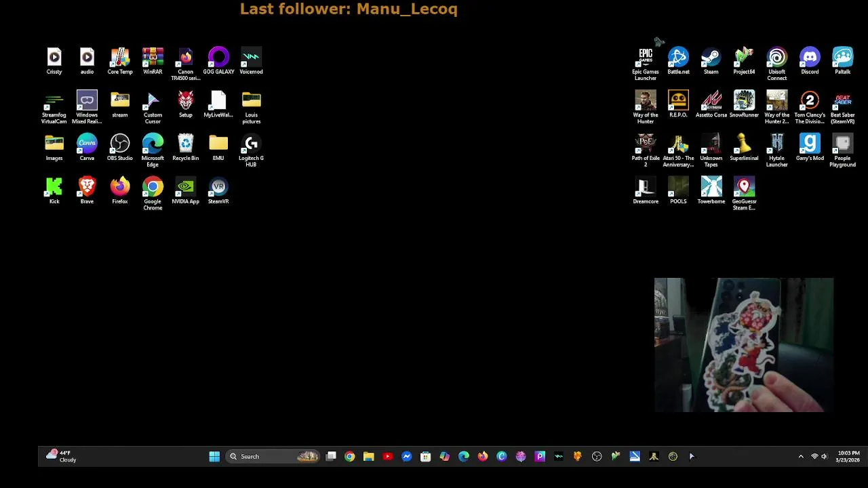Open Google Chrome from the taskbar
Screen dimensions: 868x488
pyautogui.click(x=349, y=457)
